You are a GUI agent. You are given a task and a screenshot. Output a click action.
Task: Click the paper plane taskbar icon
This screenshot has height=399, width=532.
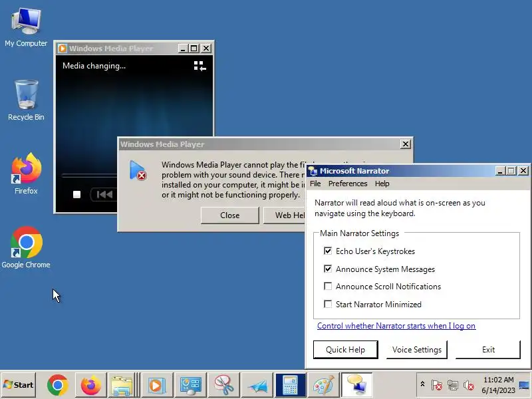click(x=257, y=385)
